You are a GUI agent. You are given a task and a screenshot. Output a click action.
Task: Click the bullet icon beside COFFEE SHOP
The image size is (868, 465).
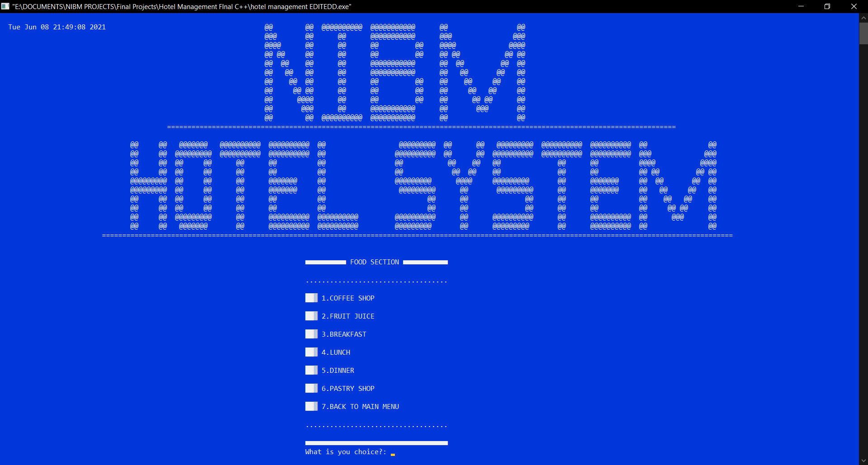coord(311,298)
